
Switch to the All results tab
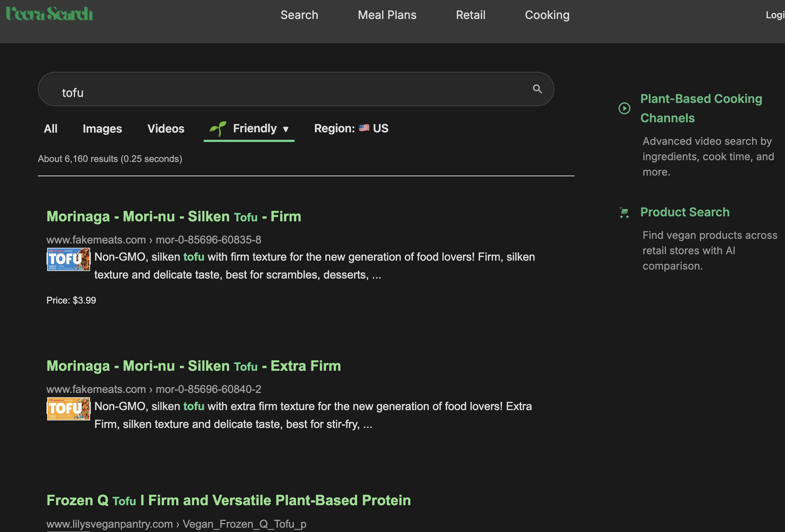pyautogui.click(x=50, y=129)
